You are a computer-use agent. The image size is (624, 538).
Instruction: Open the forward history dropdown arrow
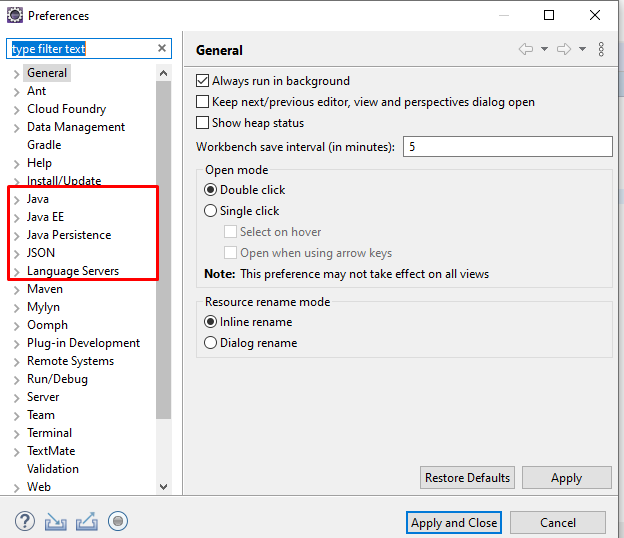pyautogui.click(x=582, y=49)
